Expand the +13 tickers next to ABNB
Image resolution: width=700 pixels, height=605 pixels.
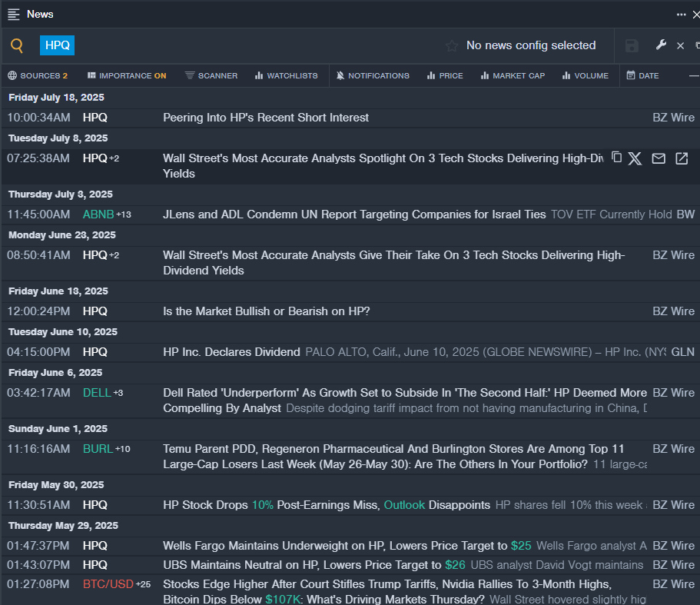click(x=124, y=214)
